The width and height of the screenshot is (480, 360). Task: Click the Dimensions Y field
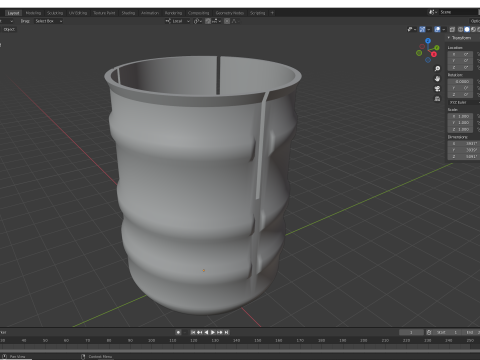tap(463, 150)
